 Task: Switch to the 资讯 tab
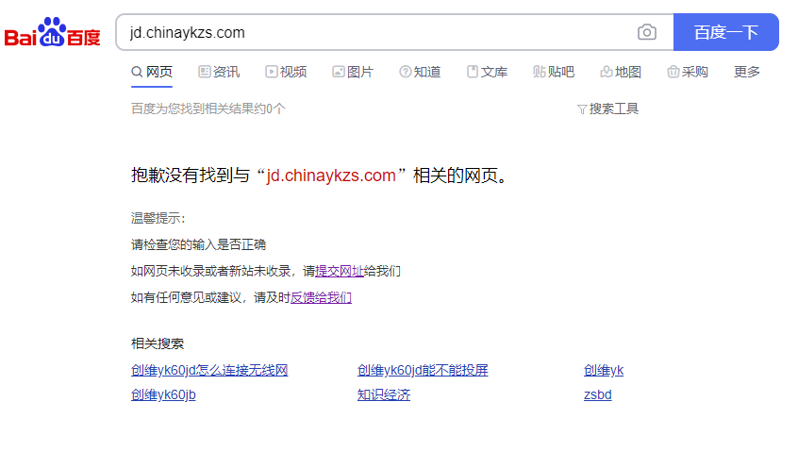(x=219, y=72)
